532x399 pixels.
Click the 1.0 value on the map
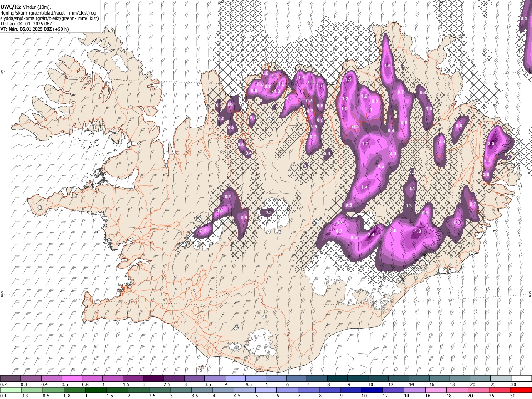tap(368, 110)
